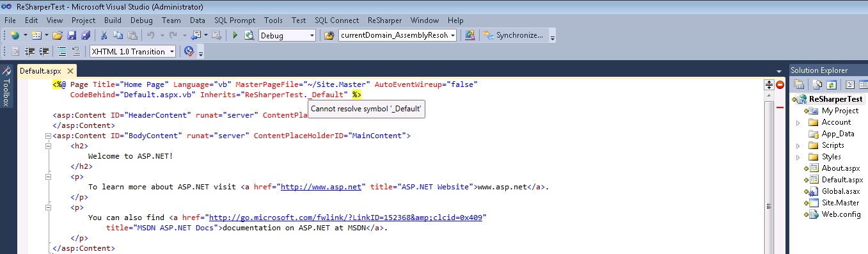Start debugging with the green play icon
Image resolution: width=868 pixels, height=254 pixels.
pyautogui.click(x=235, y=35)
